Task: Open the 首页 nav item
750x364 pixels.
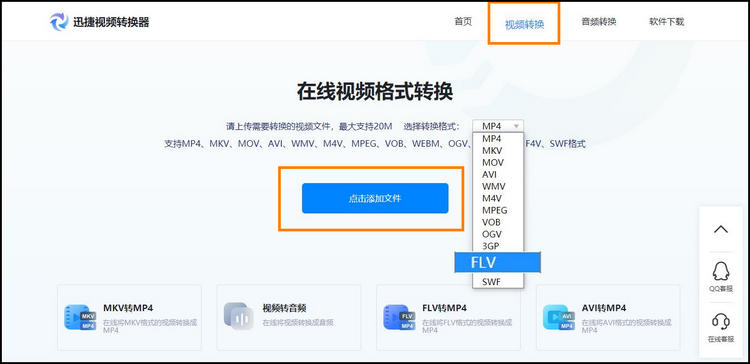Action: click(x=463, y=22)
